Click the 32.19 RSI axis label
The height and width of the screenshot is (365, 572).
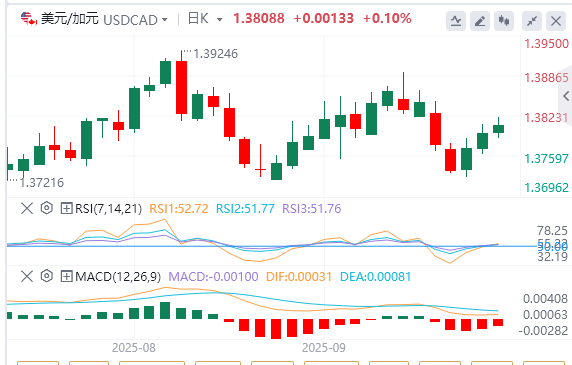[x=552, y=257]
